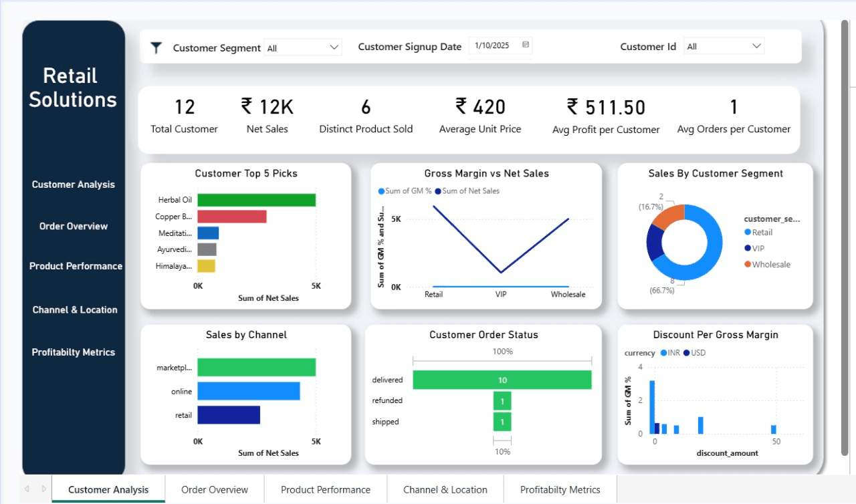
Task: Open the Customer Segment dropdown
Action: tap(304, 47)
